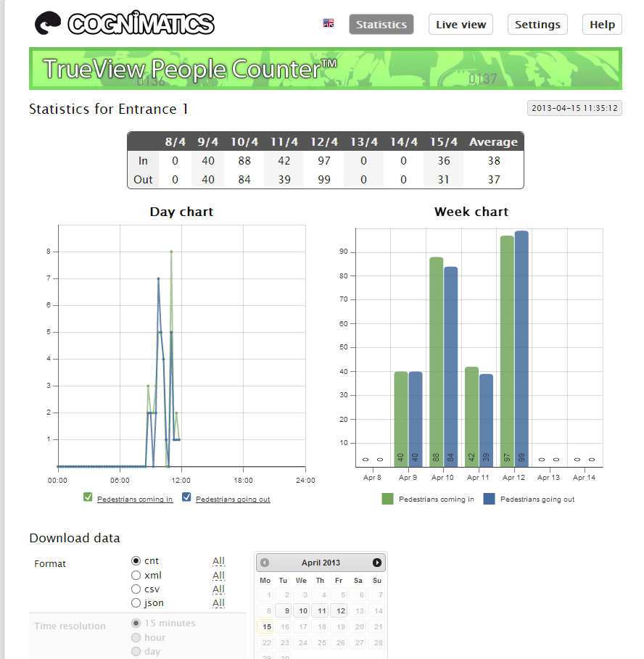
Task: Click the 10/4 column header in the table
Action: coord(244,141)
